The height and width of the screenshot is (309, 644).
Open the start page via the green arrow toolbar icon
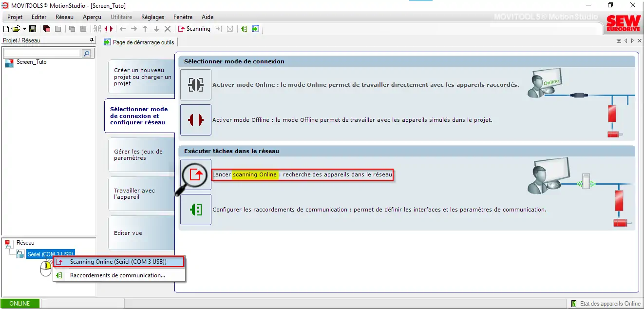pos(255,29)
